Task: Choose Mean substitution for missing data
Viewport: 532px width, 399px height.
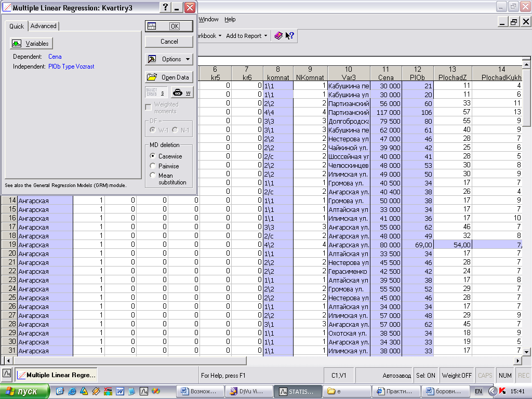Action: 152,176
